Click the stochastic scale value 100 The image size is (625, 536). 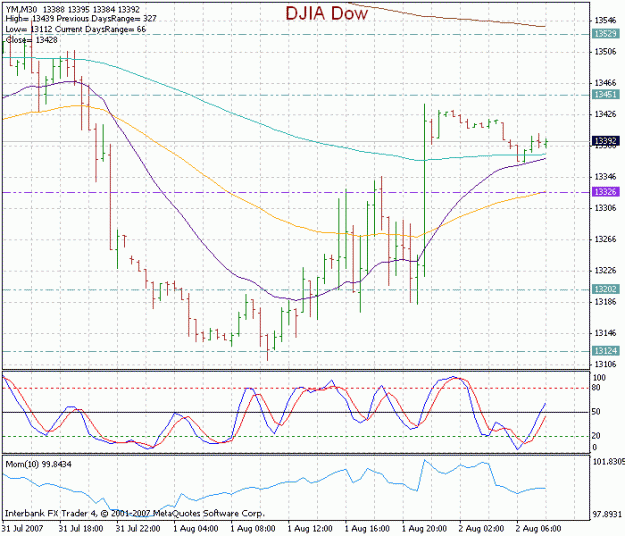tap(599, 377)
